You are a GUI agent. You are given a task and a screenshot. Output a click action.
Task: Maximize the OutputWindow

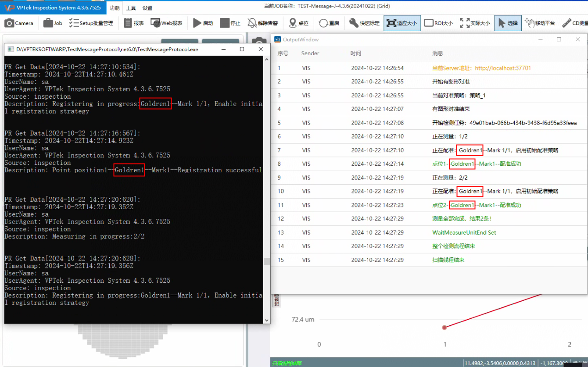tap(559, 39)
